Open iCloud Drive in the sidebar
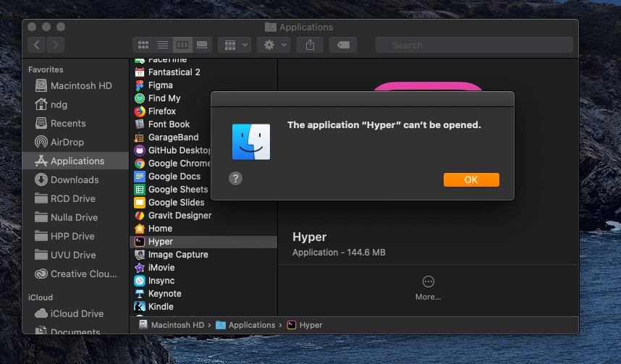The width and height of the screenshot is (621, 364). click(x=75, y=313)
